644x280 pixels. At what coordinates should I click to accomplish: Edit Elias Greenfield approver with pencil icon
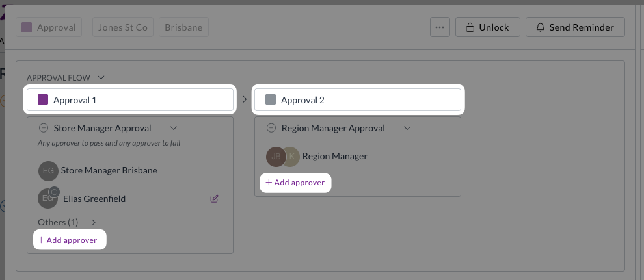214,199
